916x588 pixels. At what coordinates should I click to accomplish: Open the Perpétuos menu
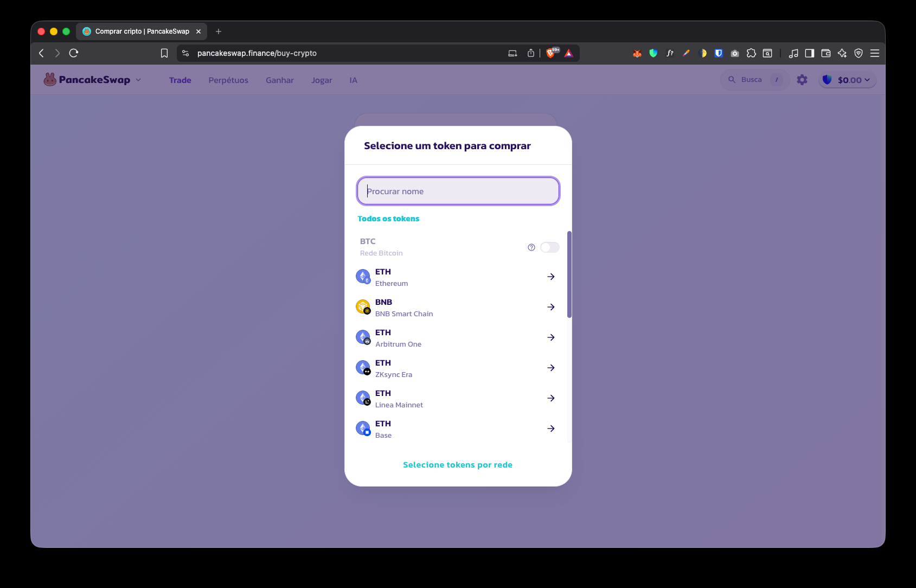228,80
